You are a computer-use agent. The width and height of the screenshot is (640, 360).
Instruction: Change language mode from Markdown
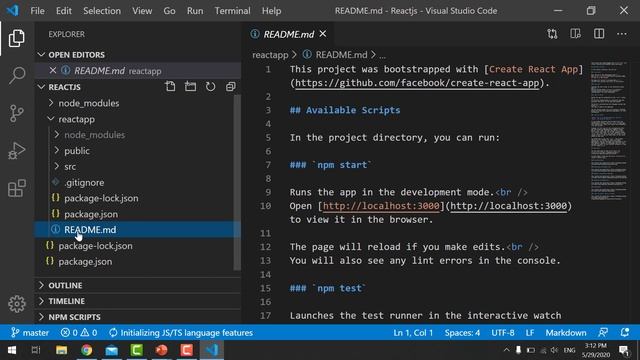pos(566,333)
